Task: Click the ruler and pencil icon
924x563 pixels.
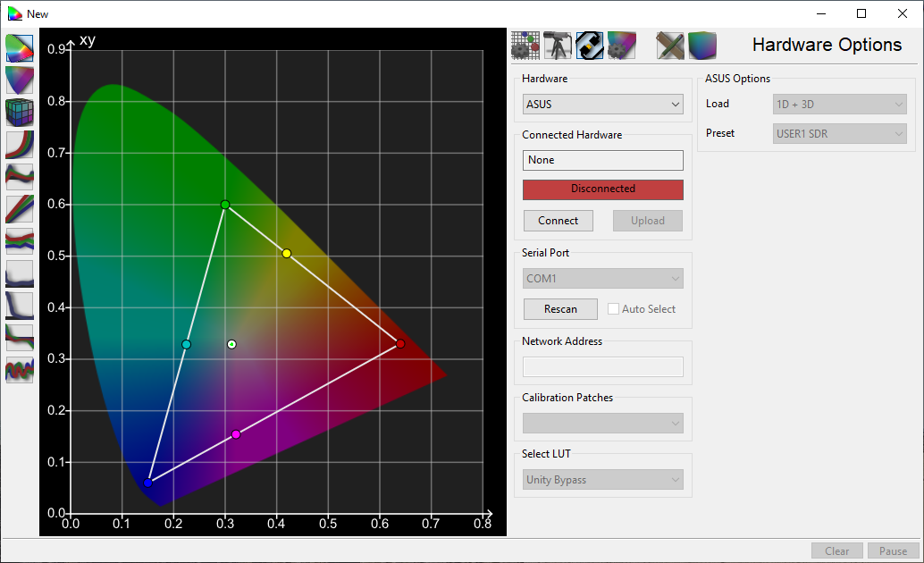Action: point(670,45)
